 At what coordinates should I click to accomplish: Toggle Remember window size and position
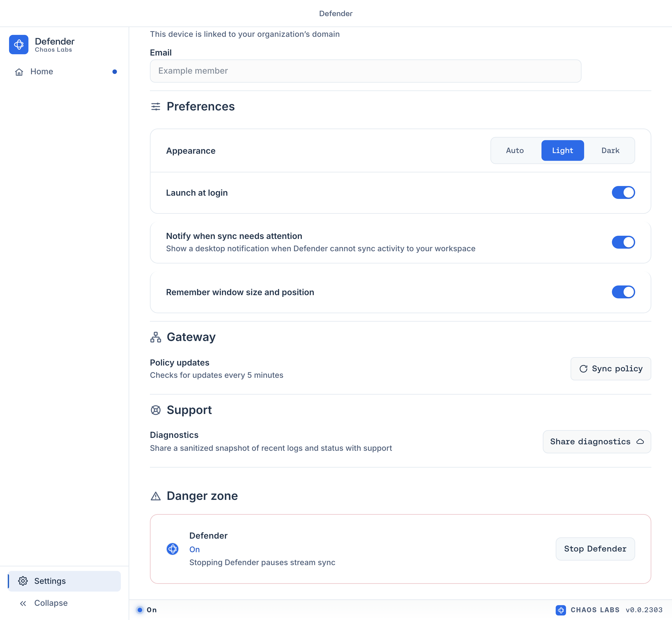coord(623,292)
